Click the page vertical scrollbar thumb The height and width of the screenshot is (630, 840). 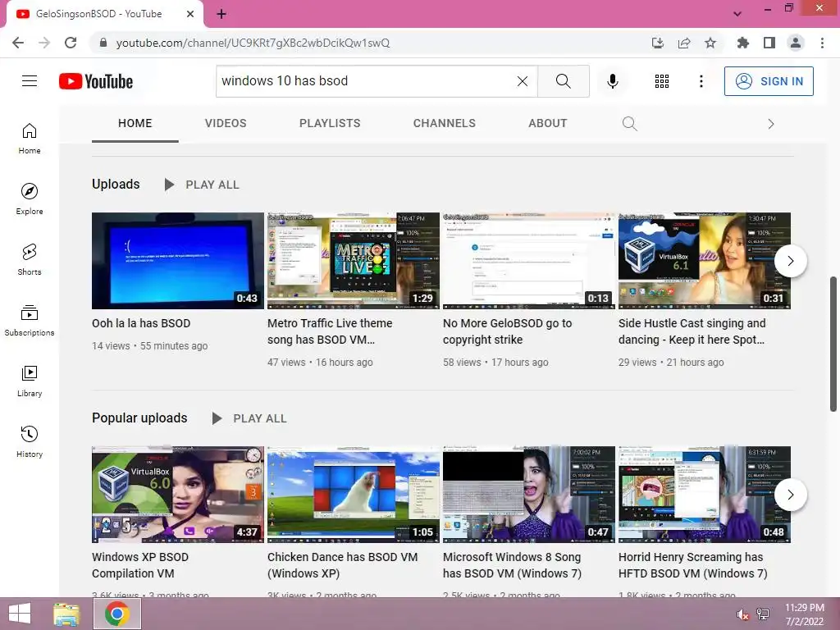click(x=833, y=344)
